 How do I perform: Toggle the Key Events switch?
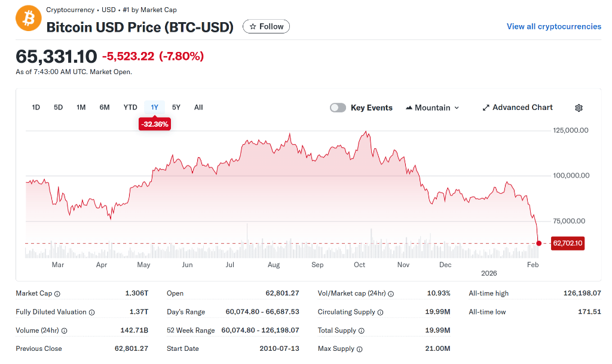point(338,108)
